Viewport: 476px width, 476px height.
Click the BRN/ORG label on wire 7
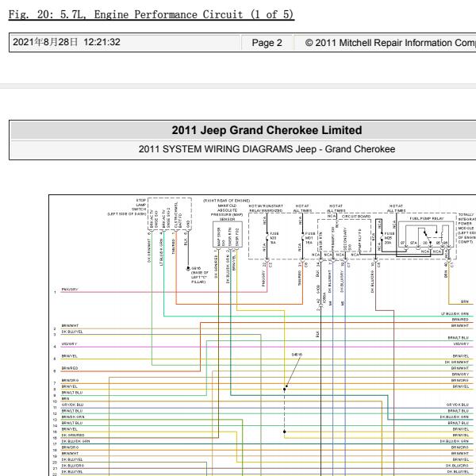[70, 380]
